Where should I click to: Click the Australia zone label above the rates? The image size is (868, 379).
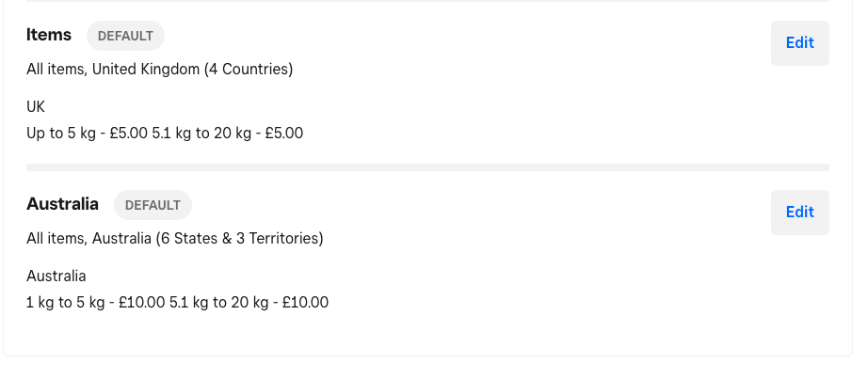56,276
